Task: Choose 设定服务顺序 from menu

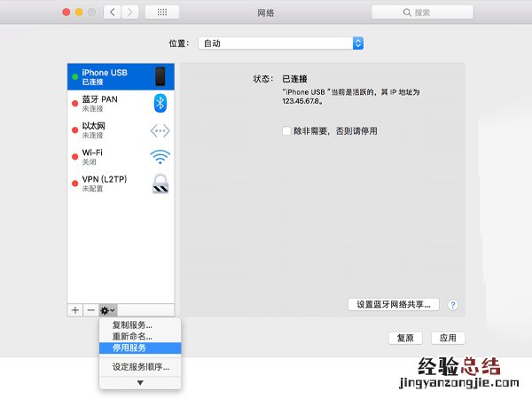Action: [x=140, y=367]
